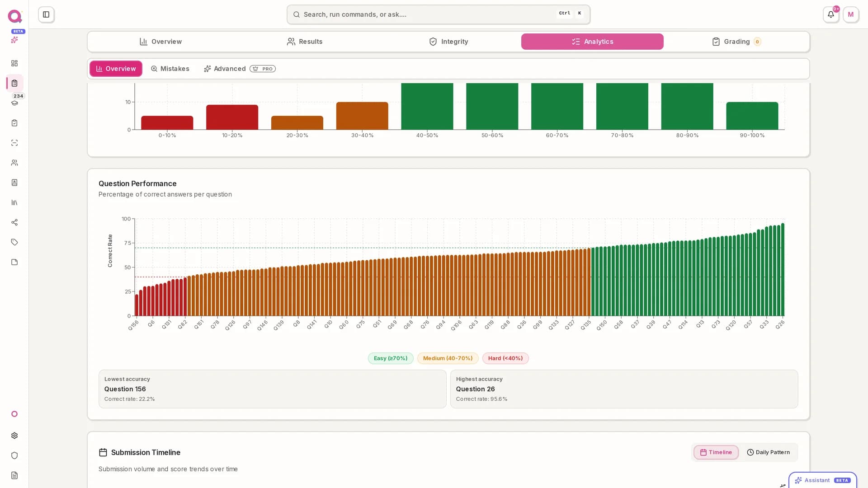This screenshot has width=868, height=488.
Task: Open the settings gear sidebar icon
Action: [x=14, y=436]
